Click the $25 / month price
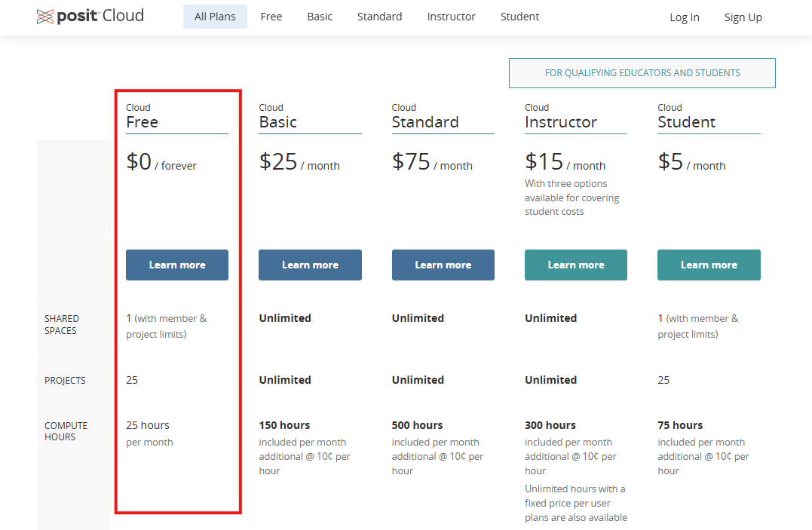Image resolution: width=812 pixels, height=530 pixels. pos(299,161)
